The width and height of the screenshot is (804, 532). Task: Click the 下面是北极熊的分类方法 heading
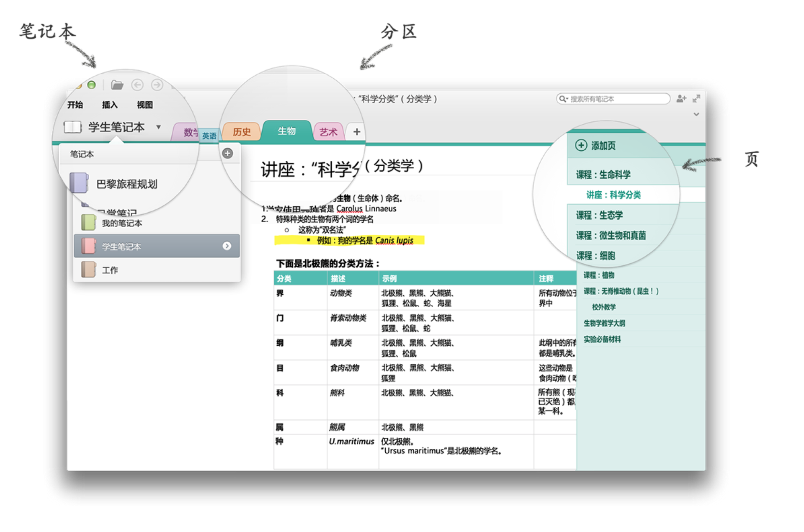328,263
